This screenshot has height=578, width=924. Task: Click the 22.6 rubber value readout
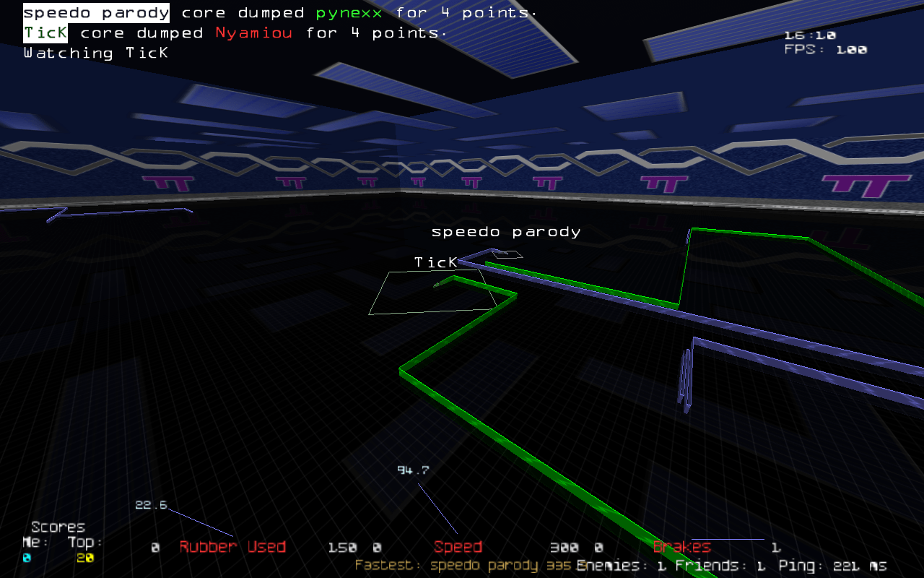coord(151,505)
